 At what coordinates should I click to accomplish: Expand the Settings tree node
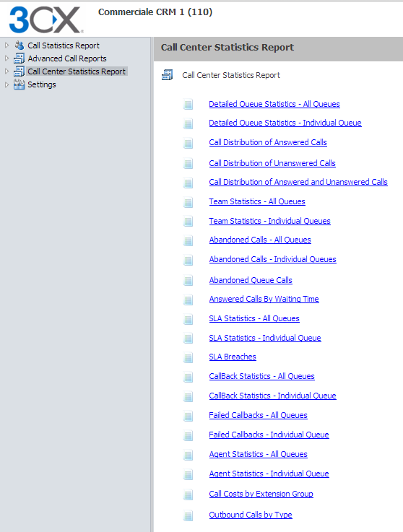click(x=6, y=84)
